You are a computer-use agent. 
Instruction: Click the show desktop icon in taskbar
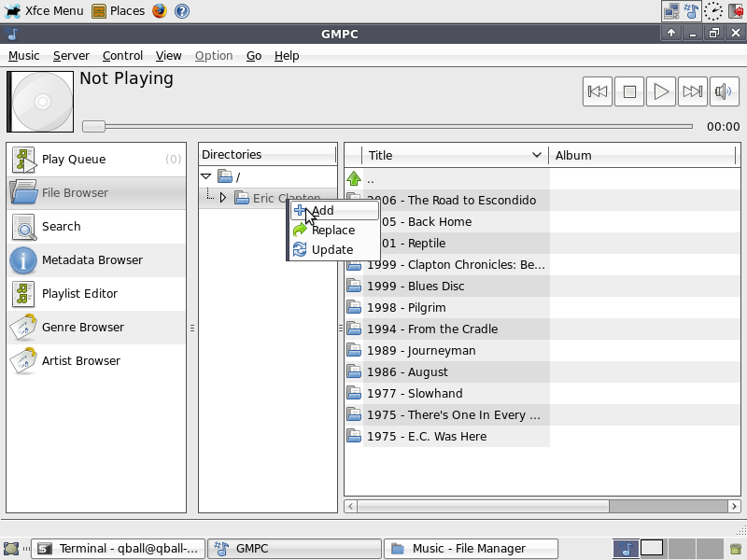point(11,549)
